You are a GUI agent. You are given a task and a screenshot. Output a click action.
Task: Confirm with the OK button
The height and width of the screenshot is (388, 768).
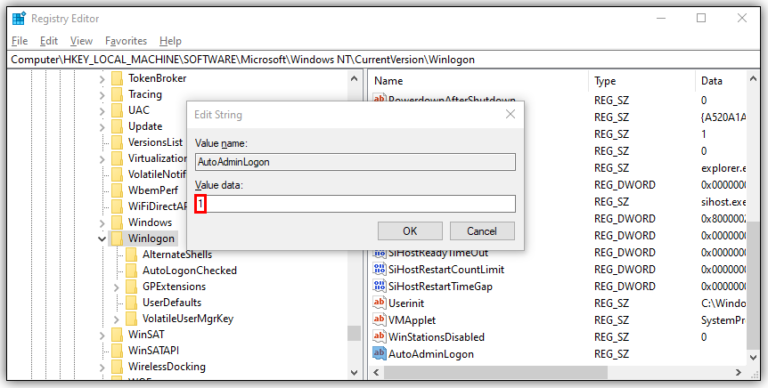[x=410, y=231]
